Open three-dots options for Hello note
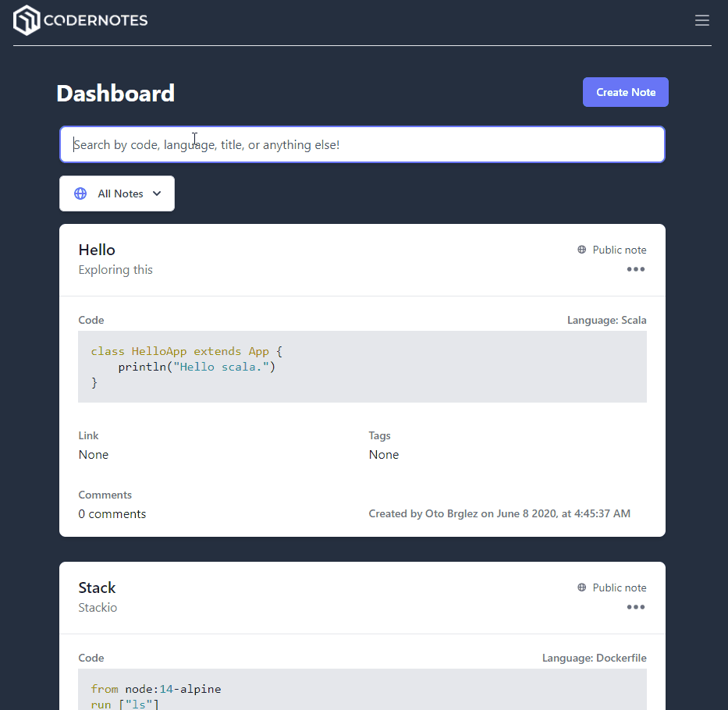 636,269
